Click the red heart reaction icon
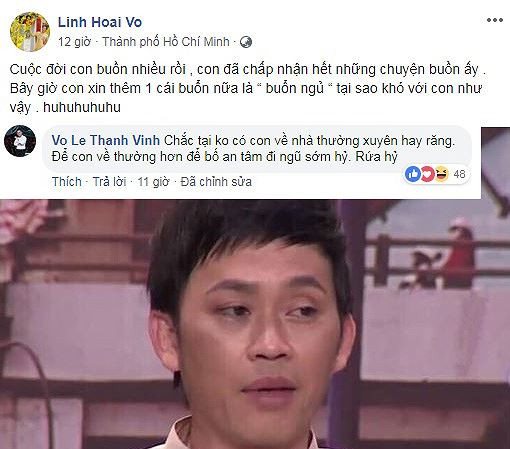This screenshot has width=510, height=449. tap(427, 174)
